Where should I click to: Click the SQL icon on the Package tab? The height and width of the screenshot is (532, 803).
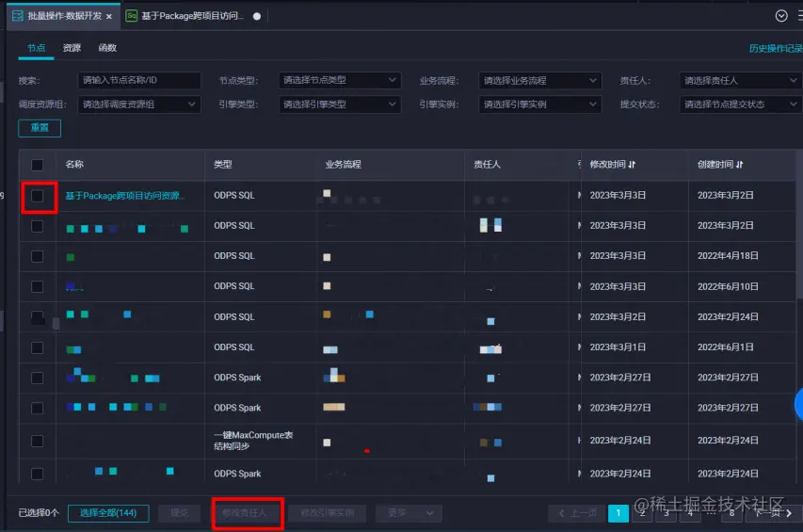point(132,16)
